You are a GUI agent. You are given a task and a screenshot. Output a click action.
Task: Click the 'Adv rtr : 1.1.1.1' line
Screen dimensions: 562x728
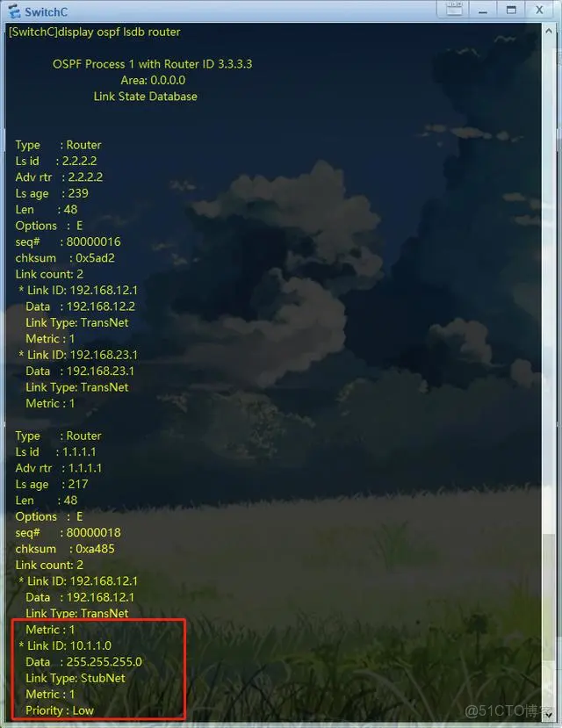pyautogui.click(x=59, y=468)
